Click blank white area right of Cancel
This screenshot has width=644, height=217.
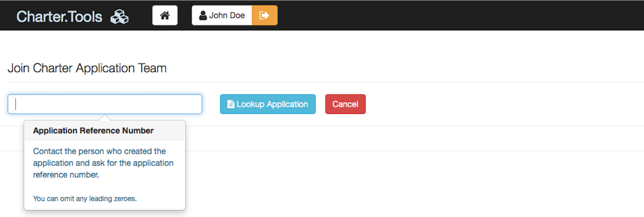click(504, 104)
